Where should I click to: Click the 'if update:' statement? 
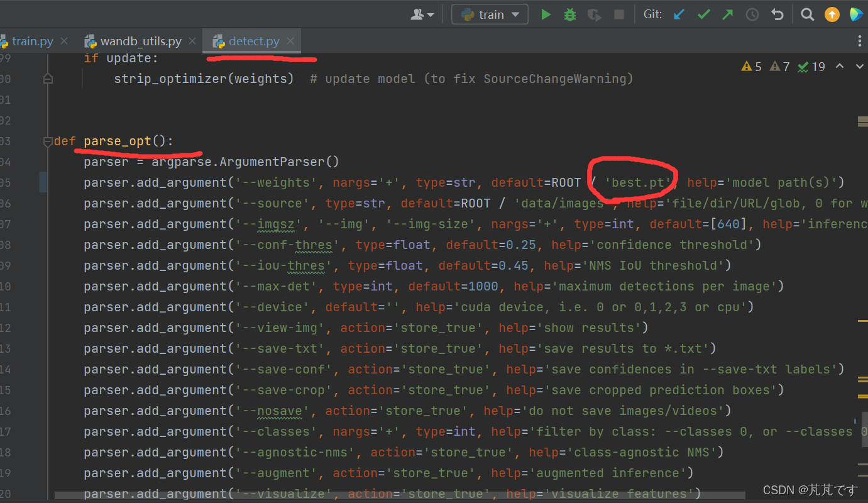(121, 58)
